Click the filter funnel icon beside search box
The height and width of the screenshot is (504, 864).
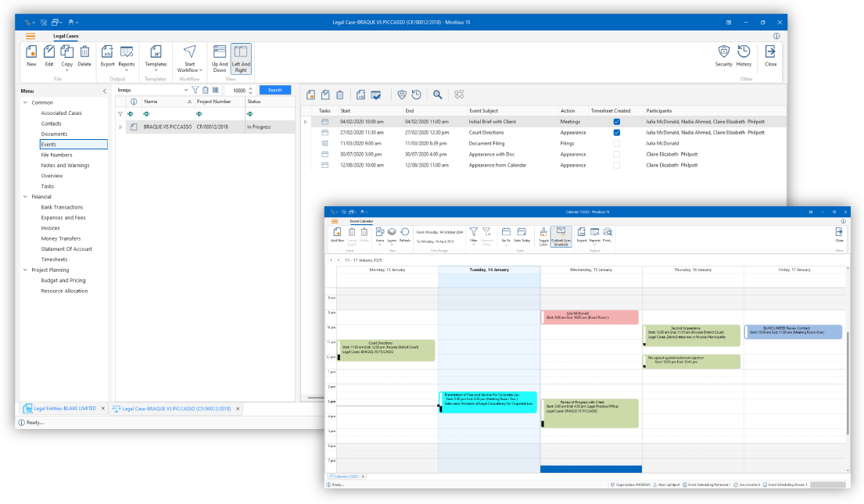point(195,91)
